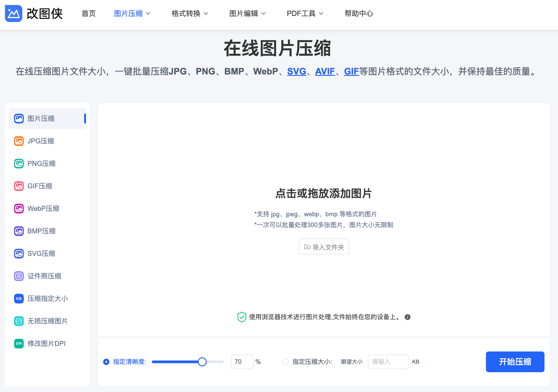558x392 pixels.
Task: Enable the 指定压缩大小 option
Action: pyautogui.click(x=286, y=362)
